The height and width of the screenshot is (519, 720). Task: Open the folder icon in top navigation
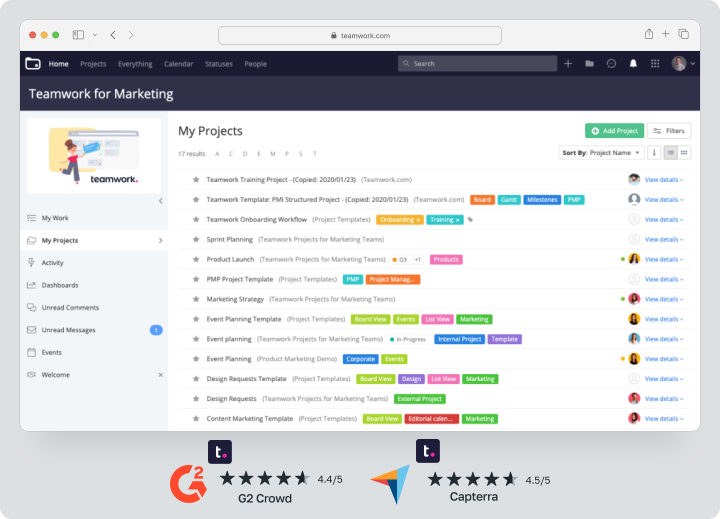(x=590, y=63)
